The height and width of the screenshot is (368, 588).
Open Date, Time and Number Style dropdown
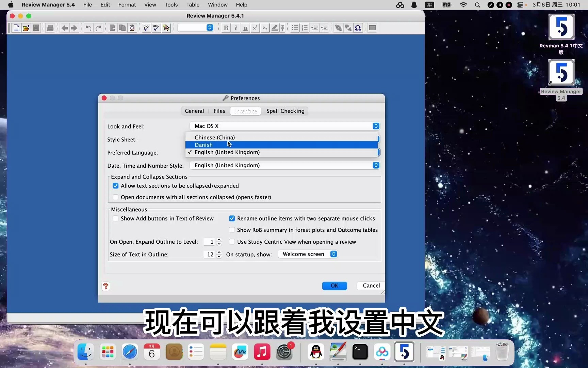(284, 165)
